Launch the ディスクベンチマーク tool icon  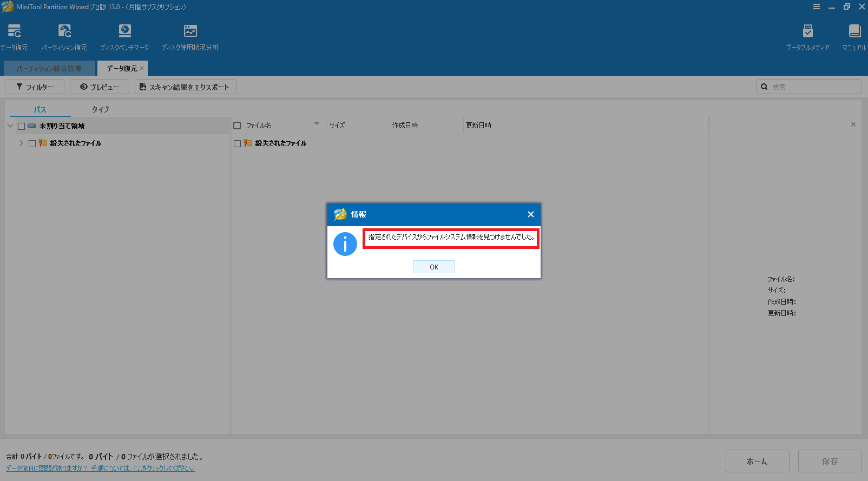click(124, 31)
